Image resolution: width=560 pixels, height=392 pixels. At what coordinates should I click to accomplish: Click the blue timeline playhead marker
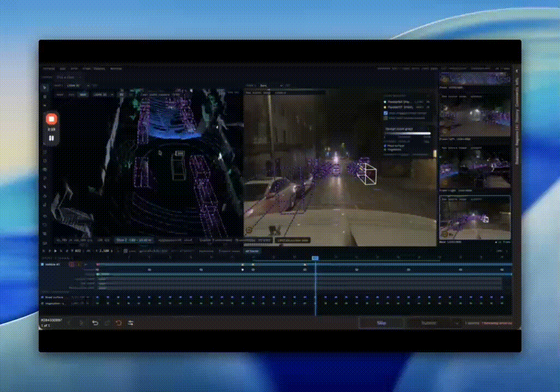315,258
